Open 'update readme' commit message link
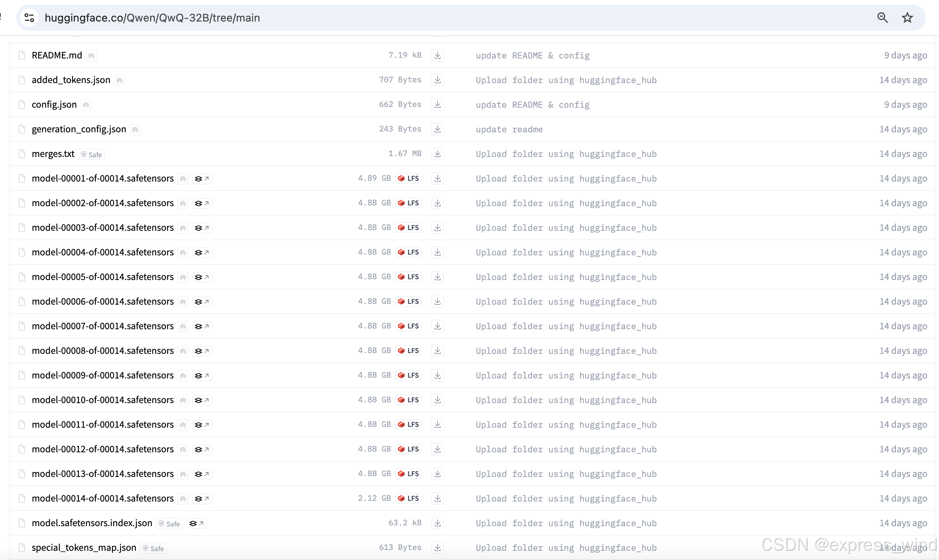 (x=509, y=129)
